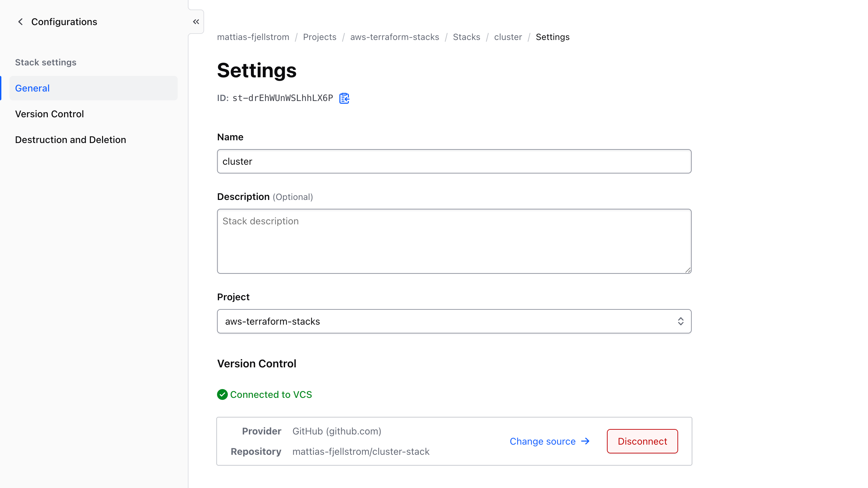The height and width of the screenshot is (488, 868).
Task: Click the back arrow beside Configurations
Action: click(x=20, y=21)
